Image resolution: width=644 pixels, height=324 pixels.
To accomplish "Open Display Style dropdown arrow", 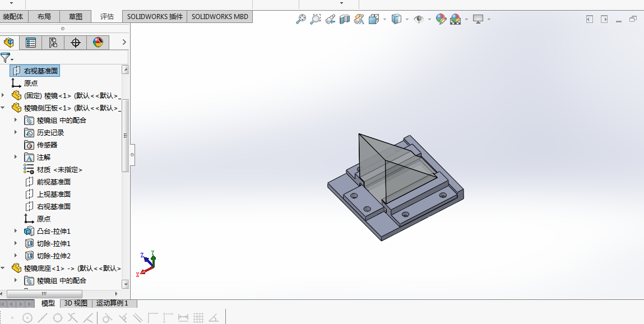I will coord(407,19).
